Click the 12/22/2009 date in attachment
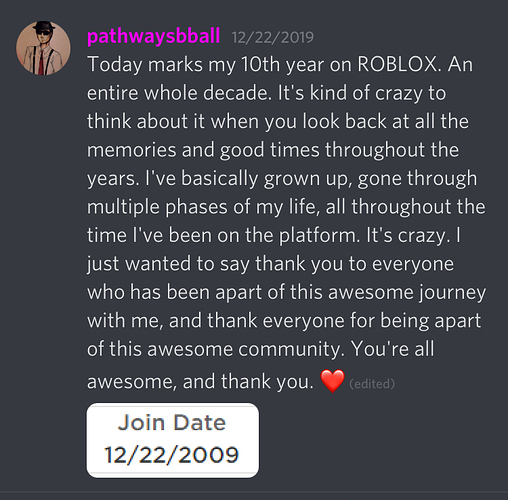This screenshot has width=508, height=500. point(172,455)
